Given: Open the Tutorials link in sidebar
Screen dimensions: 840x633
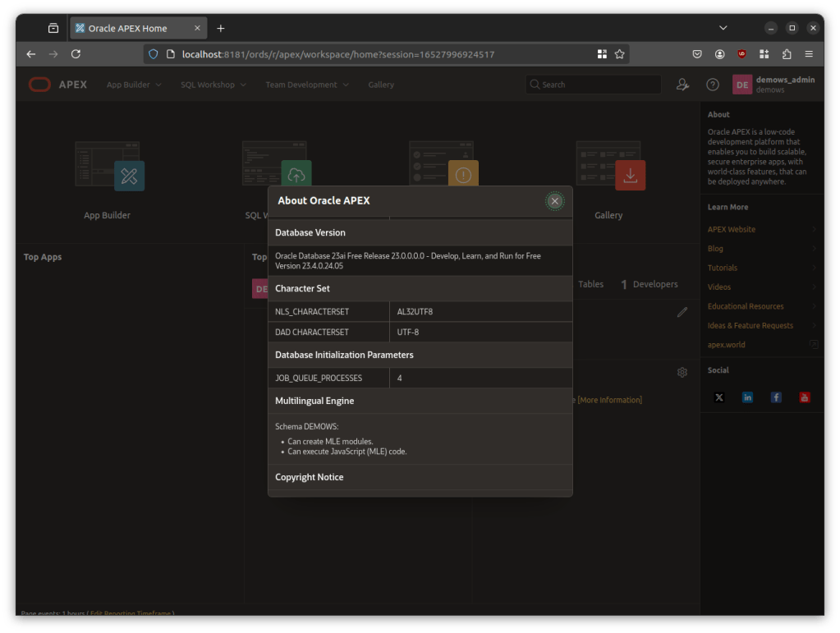Looking at the screenshot, I should click(x=723, y=268).
